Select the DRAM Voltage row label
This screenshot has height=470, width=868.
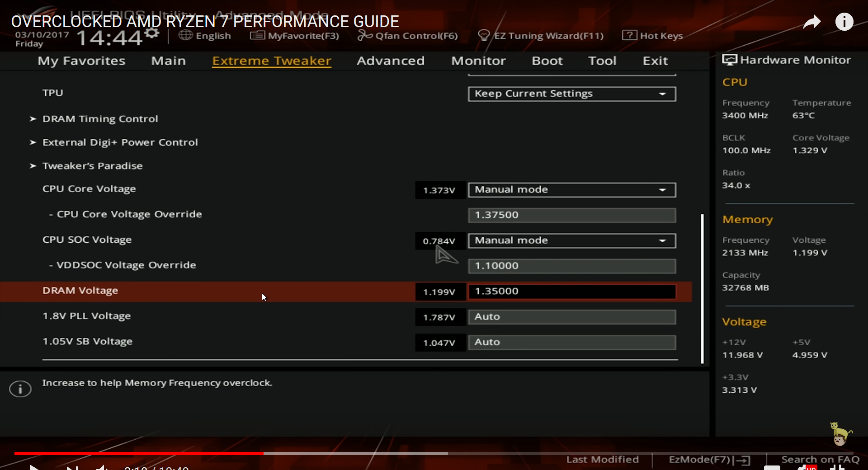point(80,291)
